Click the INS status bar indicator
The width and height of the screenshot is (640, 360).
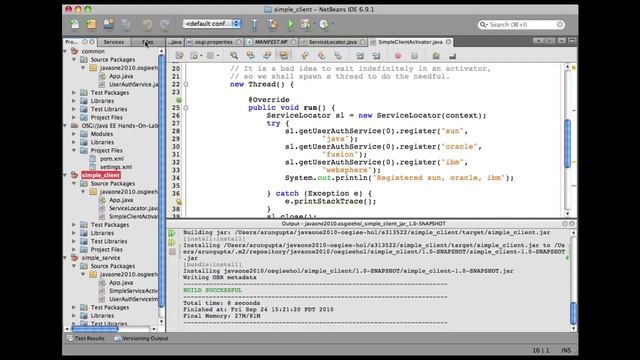click(x=566, y=350)
